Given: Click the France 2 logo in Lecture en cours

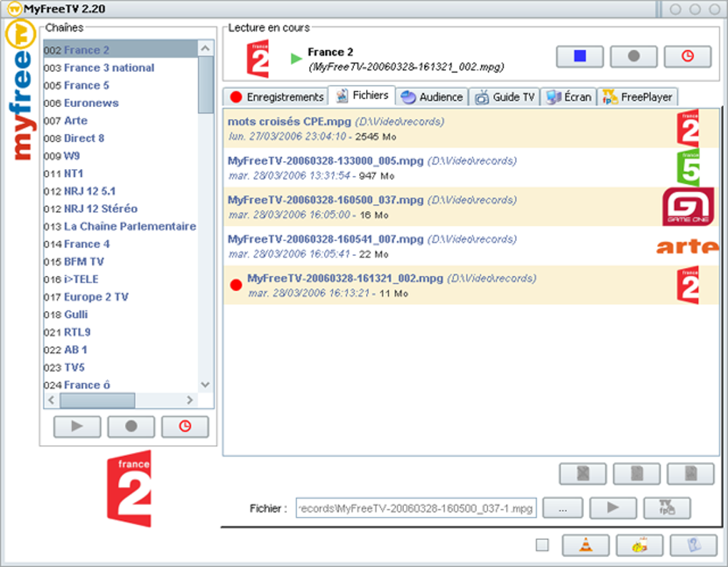Looking at the screenshot, I should [258, 59].
